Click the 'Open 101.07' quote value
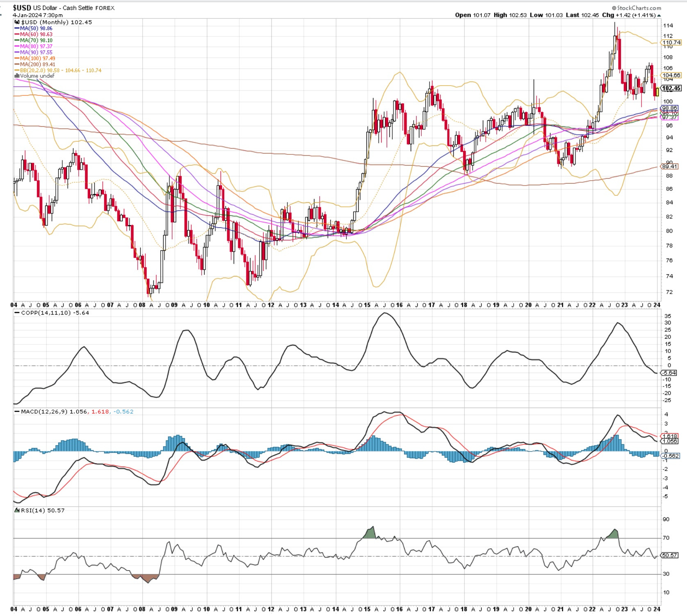Image resolution: width=687 pixels, height=616 pixels. click(x=473, y=15)
